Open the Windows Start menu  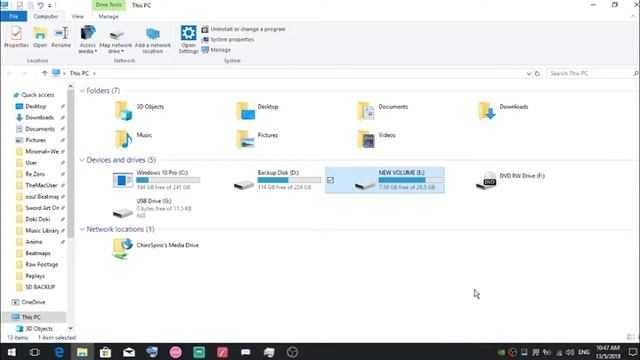pyautogui.click(x=11, y=352)
